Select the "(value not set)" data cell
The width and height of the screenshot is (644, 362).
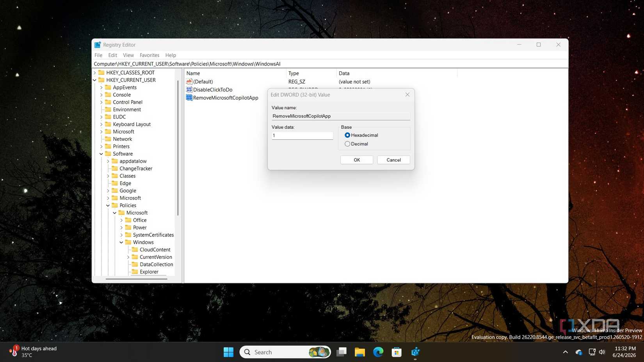[354, 82]
